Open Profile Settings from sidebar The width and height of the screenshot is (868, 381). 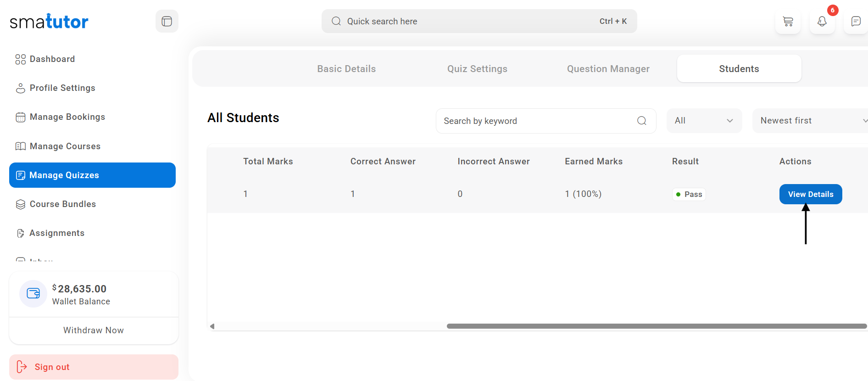coord(62,88)
